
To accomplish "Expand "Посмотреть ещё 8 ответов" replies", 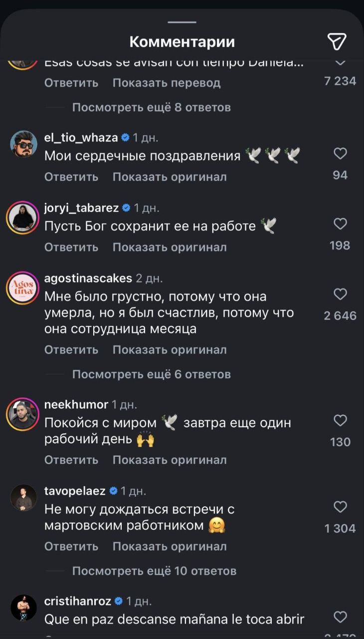I will click(151, 107).
